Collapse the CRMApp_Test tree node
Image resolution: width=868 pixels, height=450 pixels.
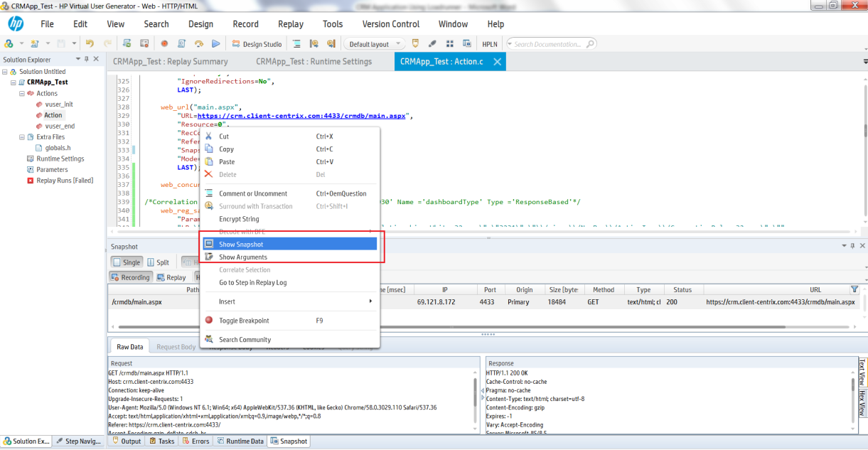(13, 82)
